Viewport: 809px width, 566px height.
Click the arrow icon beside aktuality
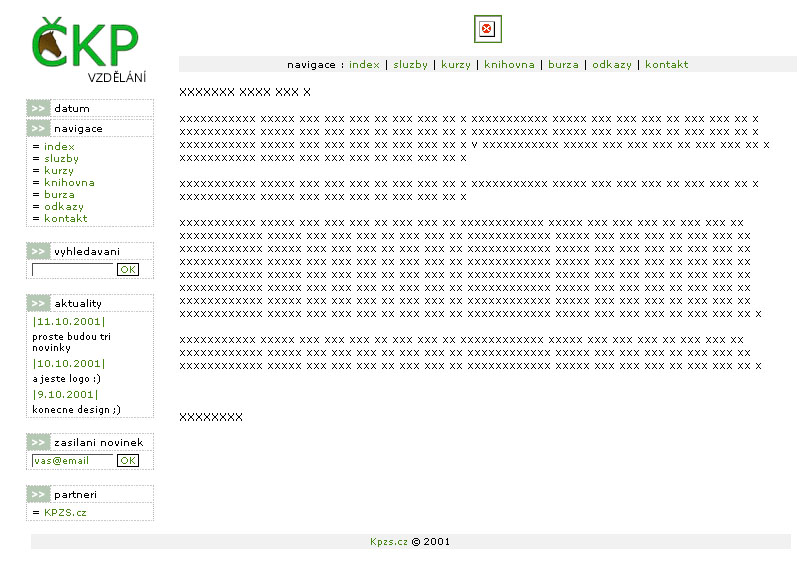pyautogui.click(x=38, y=303)
